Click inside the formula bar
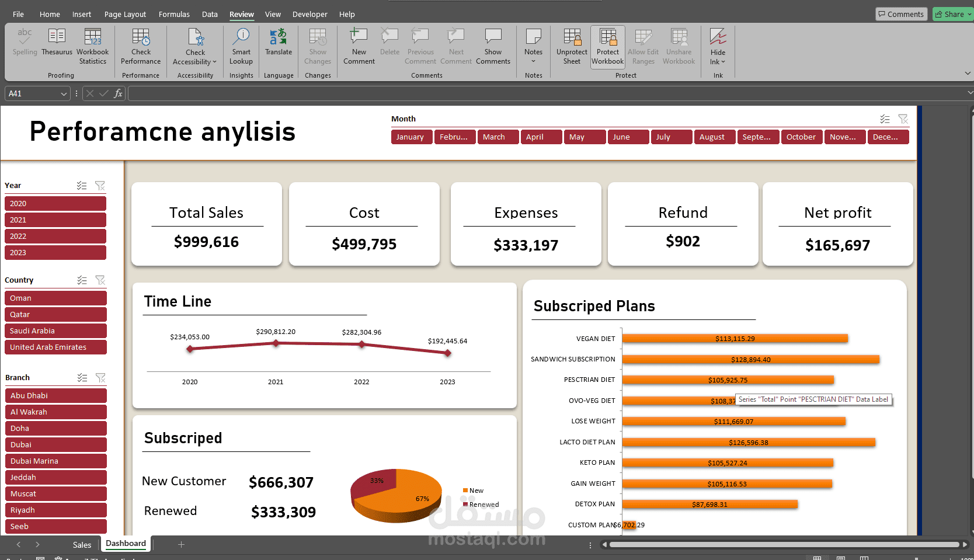This screenshot has height=560, width=974. pyautogui.click(x=409, y=93)
